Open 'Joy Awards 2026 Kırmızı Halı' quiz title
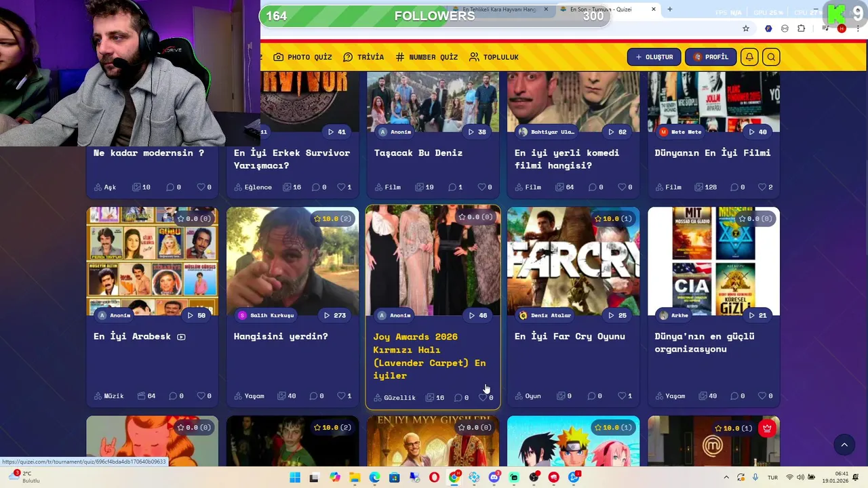Screen dimensions: 868x488 coord(429,356)
